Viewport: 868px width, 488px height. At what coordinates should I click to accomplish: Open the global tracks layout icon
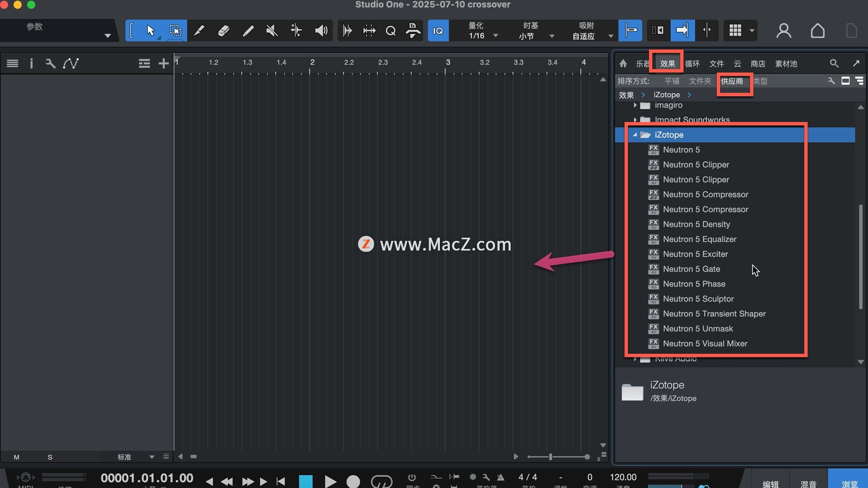[x=144, y=63]
